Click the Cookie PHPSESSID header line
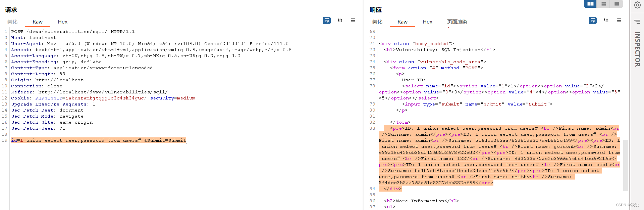 click(x=103, y=98)
